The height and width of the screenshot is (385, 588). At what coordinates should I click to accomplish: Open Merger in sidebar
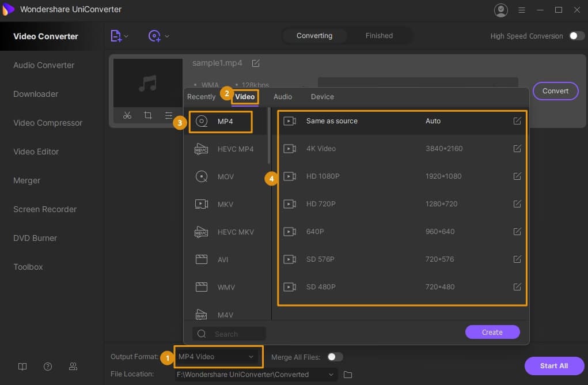coord(26,180)
